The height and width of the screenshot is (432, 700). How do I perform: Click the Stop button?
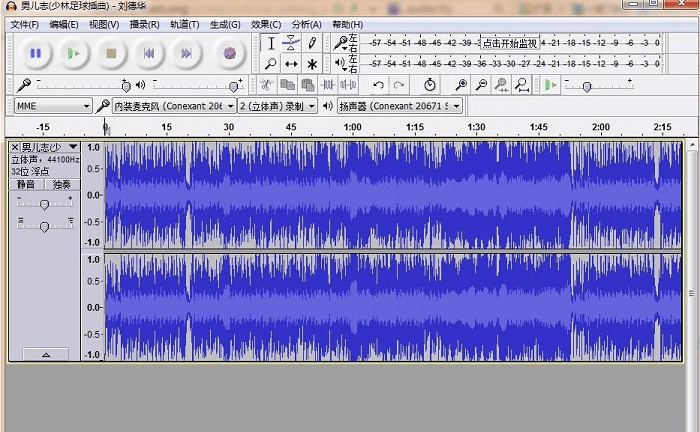click(111, 53)
